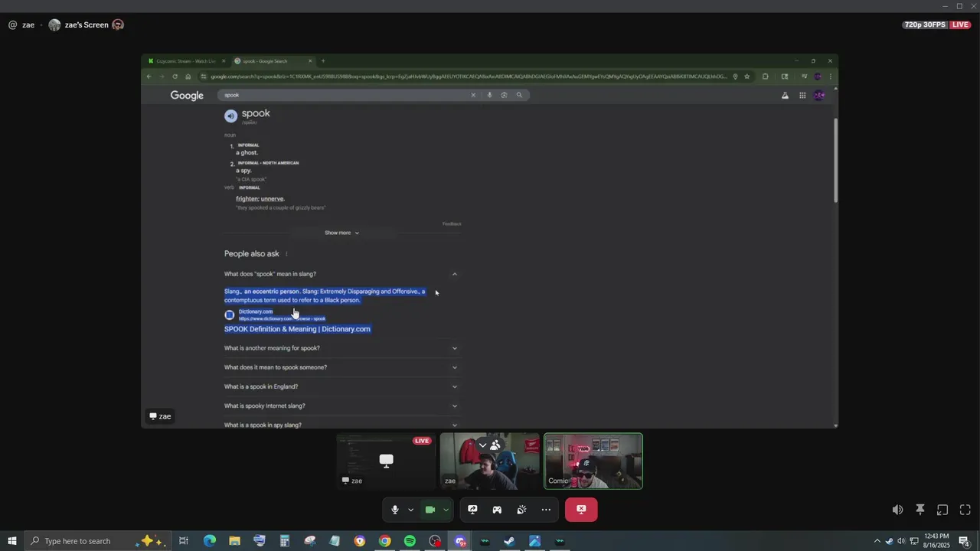Screen dimensions: 980x551
Task: Click the verb definition 'frighten; unnerve'
Action: [260, 199]
